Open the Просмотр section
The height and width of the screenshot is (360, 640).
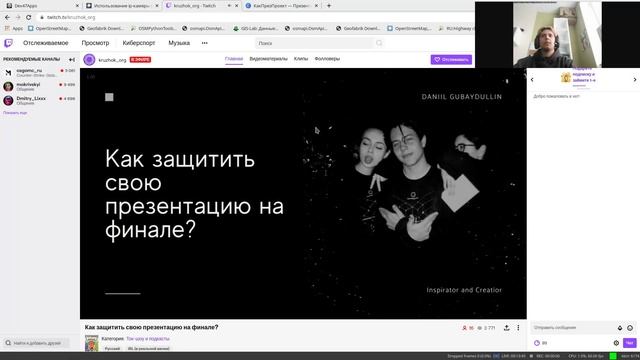pyautogui.click(x=95, y=43)
